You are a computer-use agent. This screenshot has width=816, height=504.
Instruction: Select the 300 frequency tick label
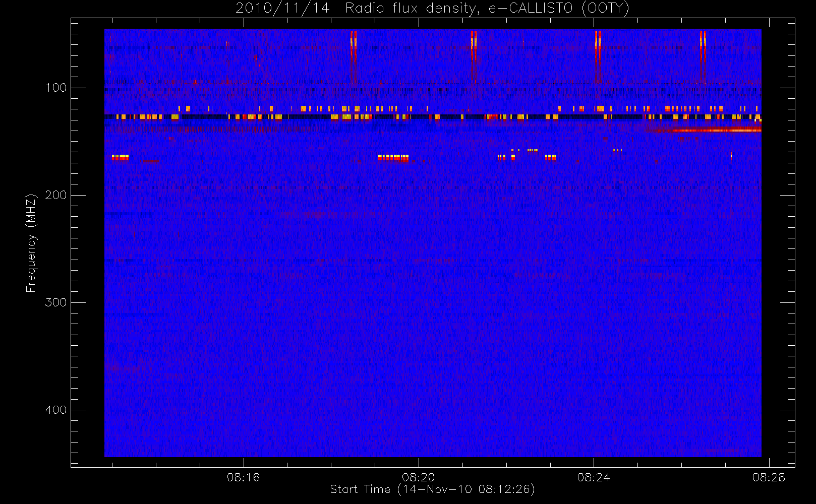[x=55, y=302]
